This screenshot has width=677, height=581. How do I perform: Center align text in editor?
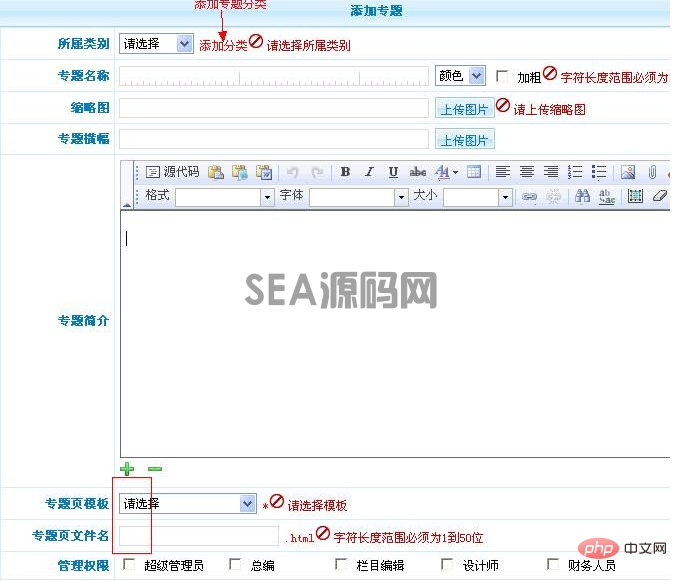(527, 172)
